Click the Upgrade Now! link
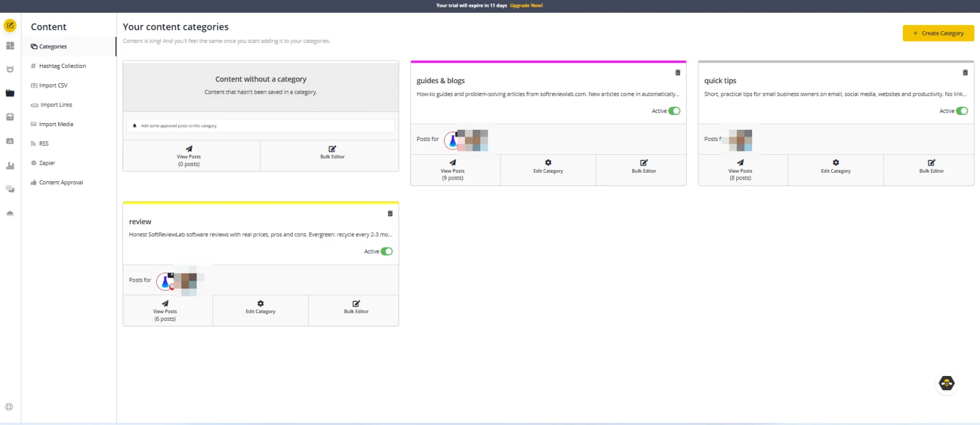Image resolution: width=980 pixels, height=425 pixels. (526, 6)
